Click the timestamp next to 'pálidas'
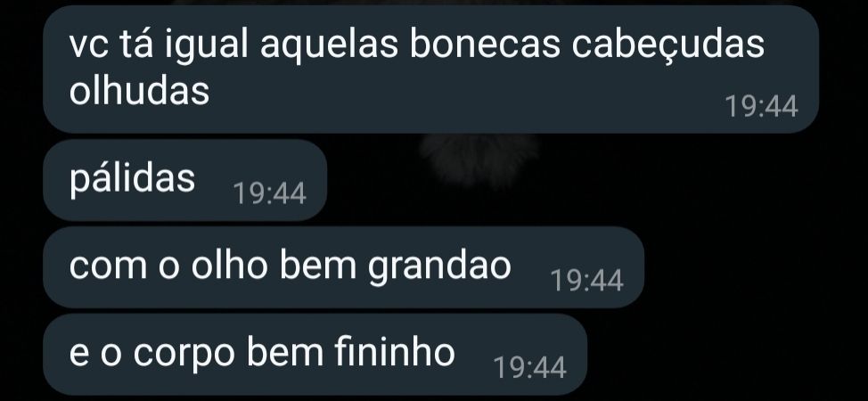Viewport: 868px width, 401px height. click(270, 194)
